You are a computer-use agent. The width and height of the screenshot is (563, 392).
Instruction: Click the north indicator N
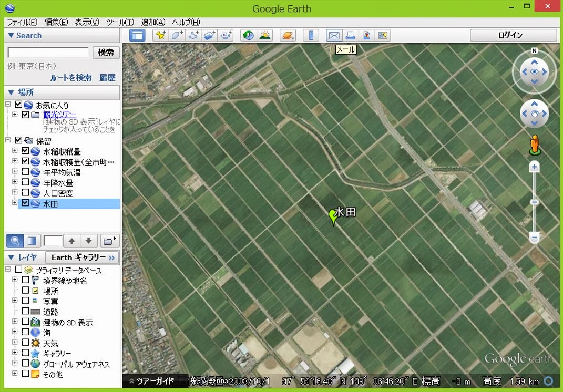coord(534,50)
